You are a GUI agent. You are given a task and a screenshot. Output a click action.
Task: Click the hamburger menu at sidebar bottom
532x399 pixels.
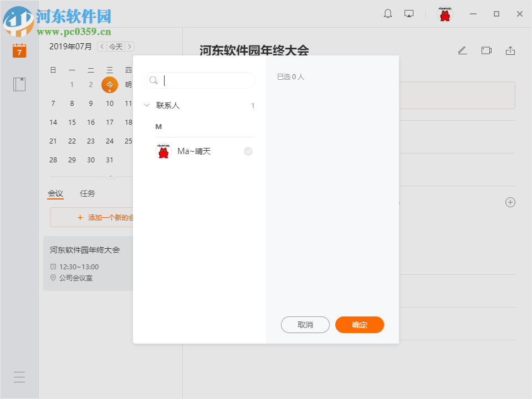click(19, 377)
